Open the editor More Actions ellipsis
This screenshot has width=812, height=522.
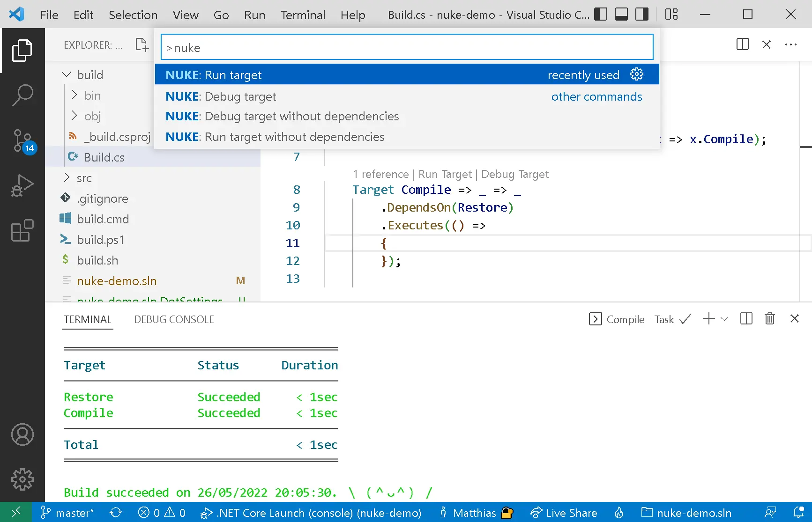[791, 44]
